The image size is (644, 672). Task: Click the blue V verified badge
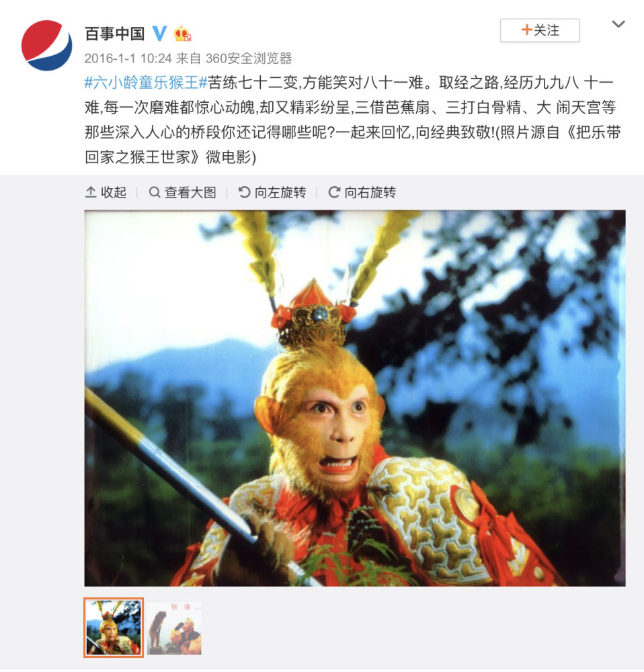159,33
